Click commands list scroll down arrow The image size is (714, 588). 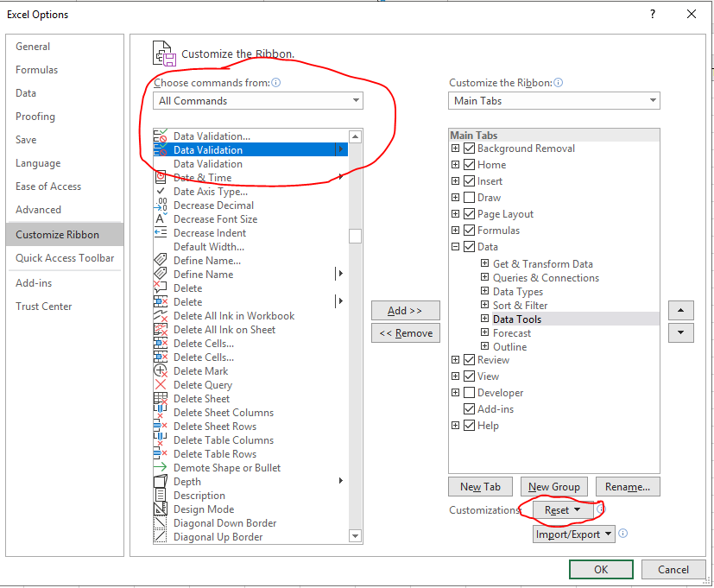[x=355, y=536]
